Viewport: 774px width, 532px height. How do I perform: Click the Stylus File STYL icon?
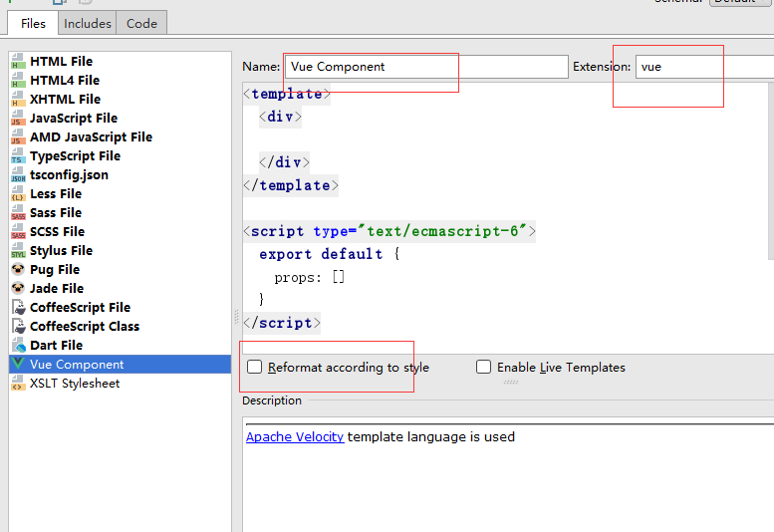point(18,250)
